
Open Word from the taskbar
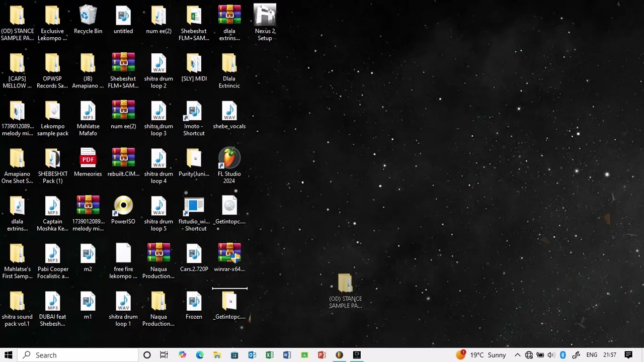(287, 355)
